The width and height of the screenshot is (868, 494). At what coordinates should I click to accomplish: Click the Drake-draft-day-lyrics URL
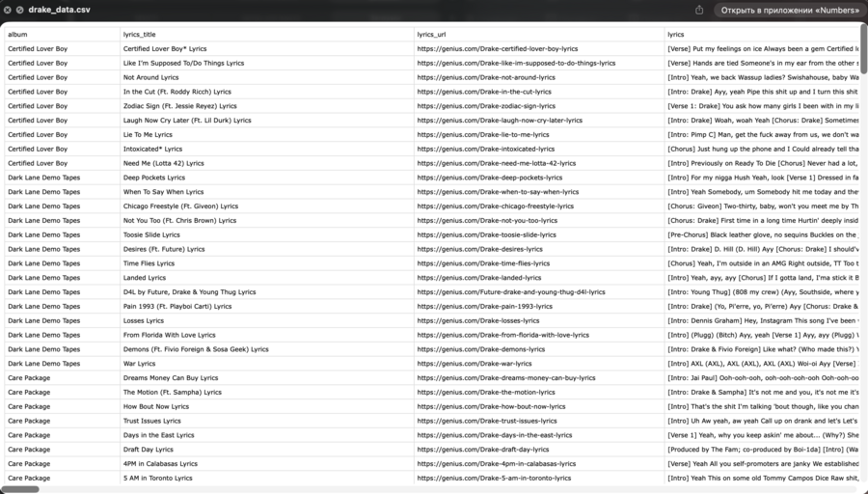(483, 450)
